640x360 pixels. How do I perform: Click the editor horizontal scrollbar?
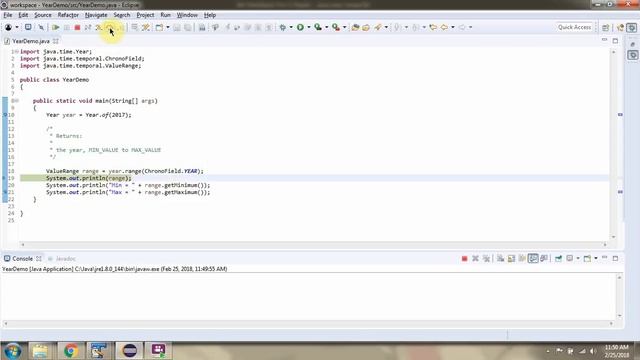313,244
